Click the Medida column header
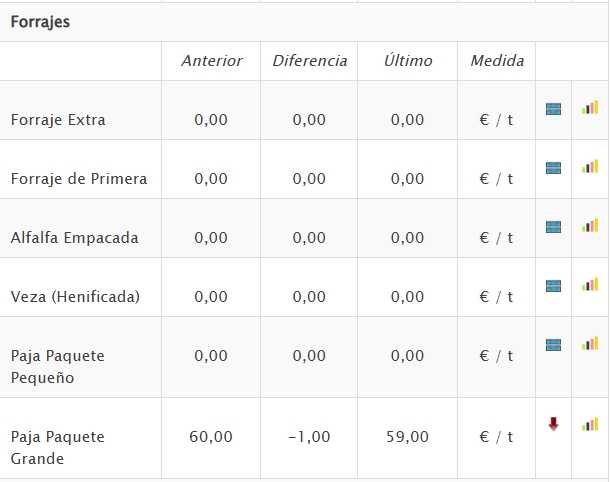The height and width of the screenshot is (482, 610). (x=497, y=61)
